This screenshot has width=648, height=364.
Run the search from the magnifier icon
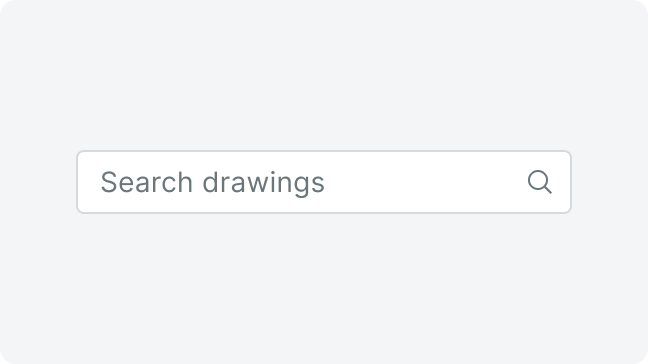tap(540, 182)
